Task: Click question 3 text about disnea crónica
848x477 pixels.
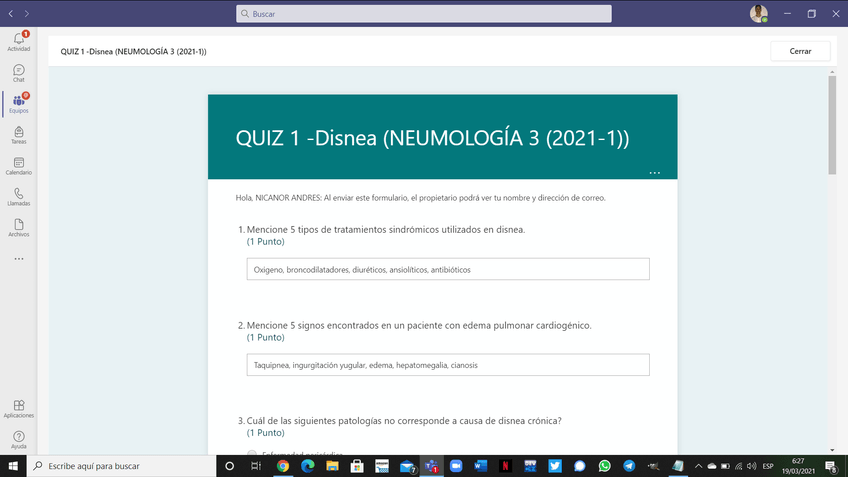Action: click(404, 421)
